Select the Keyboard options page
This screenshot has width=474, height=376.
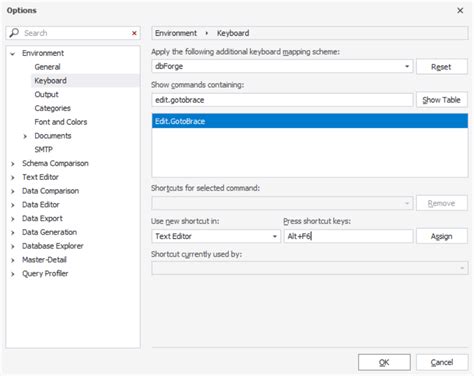[51, 81]
